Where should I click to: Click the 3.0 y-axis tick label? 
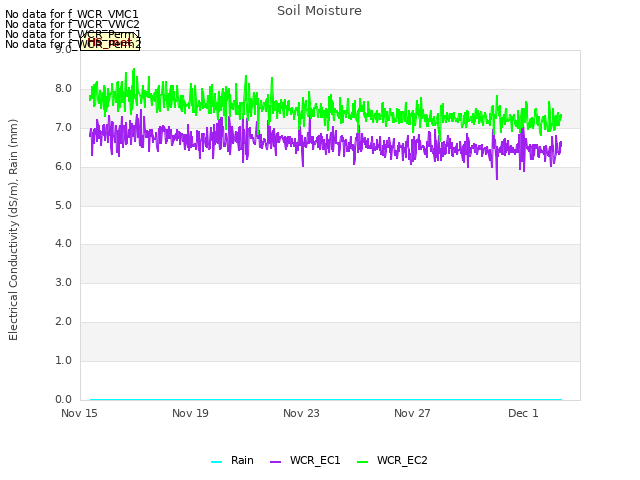(x=63, y=282)
